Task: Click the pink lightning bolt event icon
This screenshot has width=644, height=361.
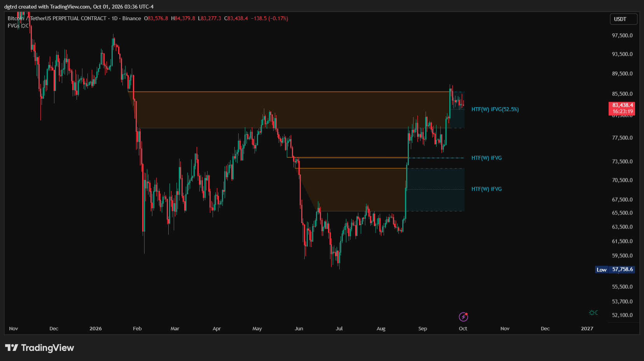Action: click(463, 317)
